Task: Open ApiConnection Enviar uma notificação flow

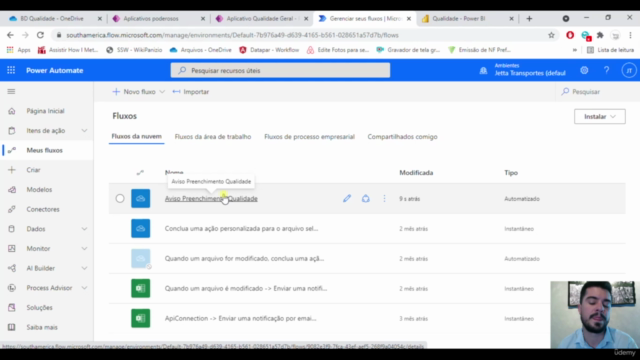Action: coord(240,318)
